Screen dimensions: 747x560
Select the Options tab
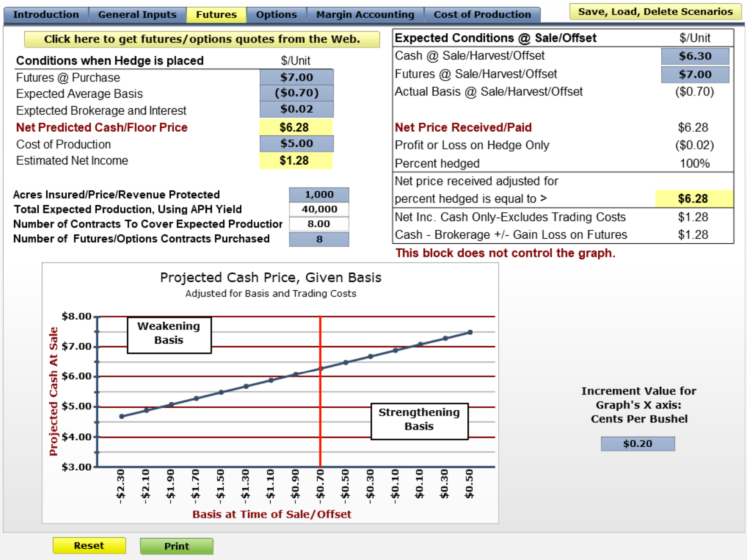click(276, 15)
